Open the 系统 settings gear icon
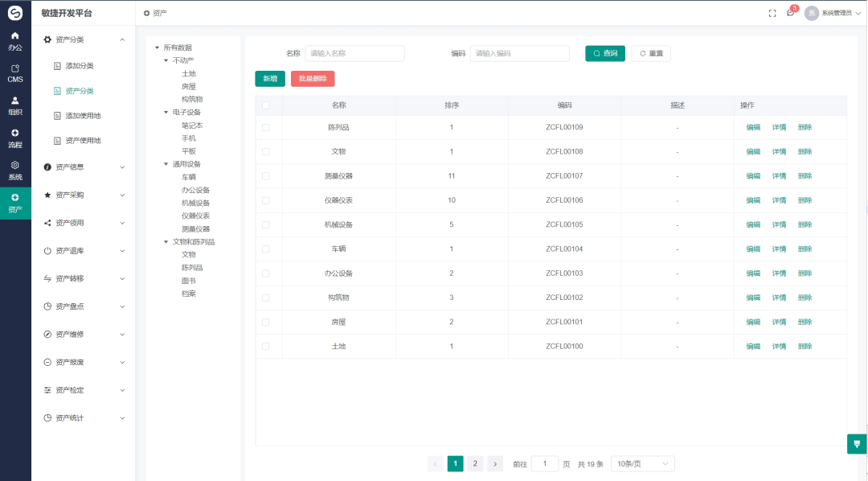This screenshot has height=481, width=868. click(15, 165)
